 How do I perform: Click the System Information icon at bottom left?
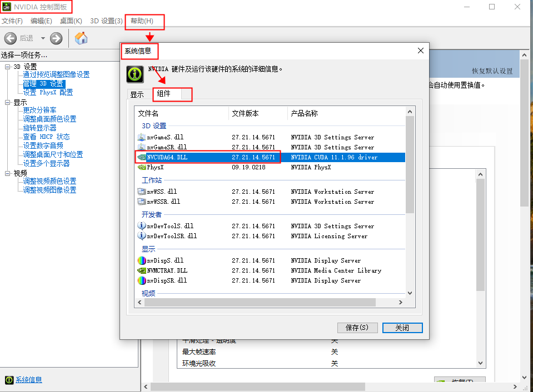pos(9,380)
